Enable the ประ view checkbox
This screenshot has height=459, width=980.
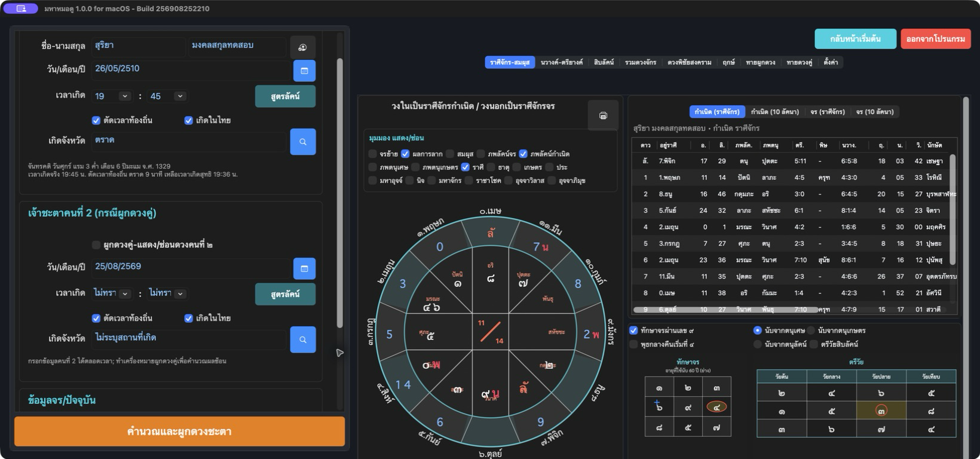pos(549,167)
